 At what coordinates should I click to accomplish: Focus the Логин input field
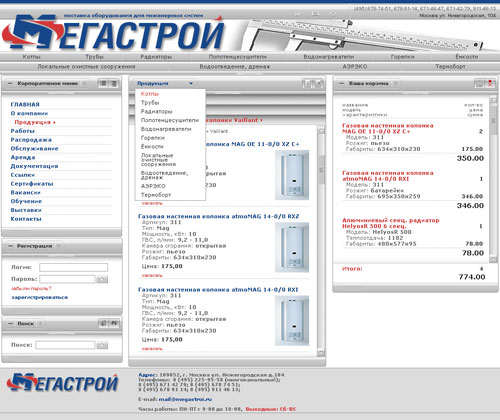[73, 267]
